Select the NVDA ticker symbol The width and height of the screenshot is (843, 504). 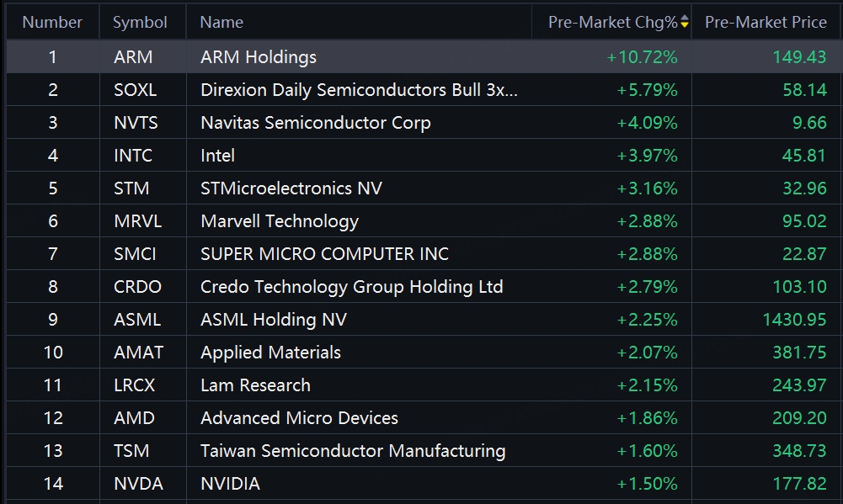[x=138, y=484]
